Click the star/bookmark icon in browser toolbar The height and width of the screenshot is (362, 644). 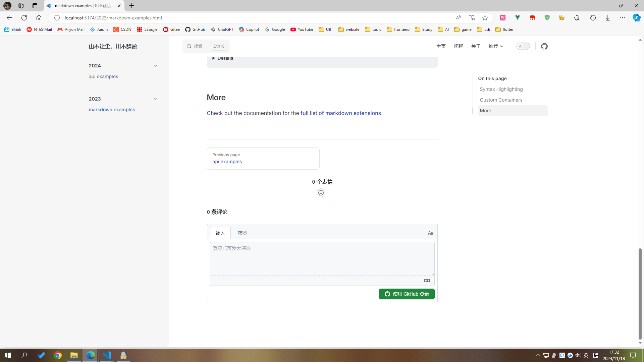coord(485,18)
